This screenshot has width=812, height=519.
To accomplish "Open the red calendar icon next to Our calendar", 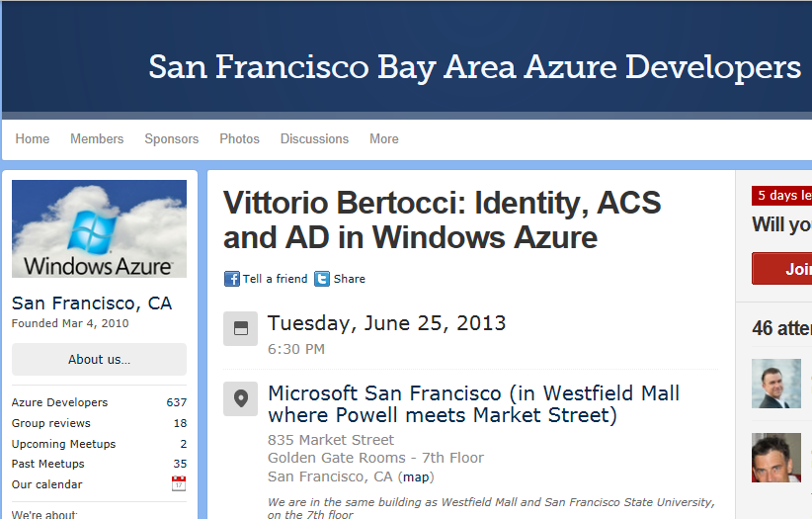I will pos(179,483).
